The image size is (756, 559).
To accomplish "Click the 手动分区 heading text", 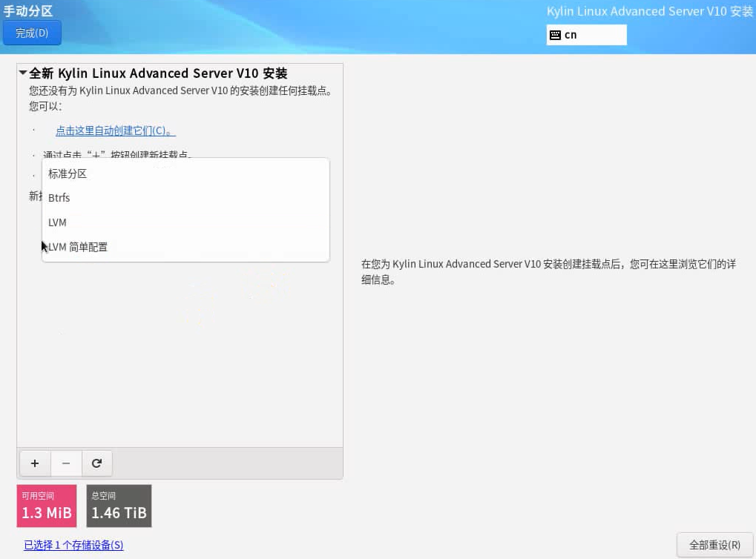I will pyautogui.click(x=28, y=10).
